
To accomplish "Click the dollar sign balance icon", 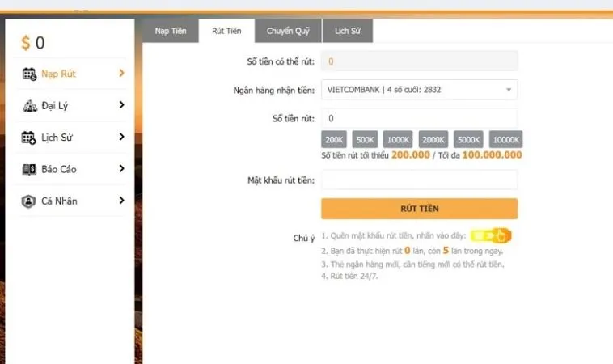I will [x=25, y=42].
